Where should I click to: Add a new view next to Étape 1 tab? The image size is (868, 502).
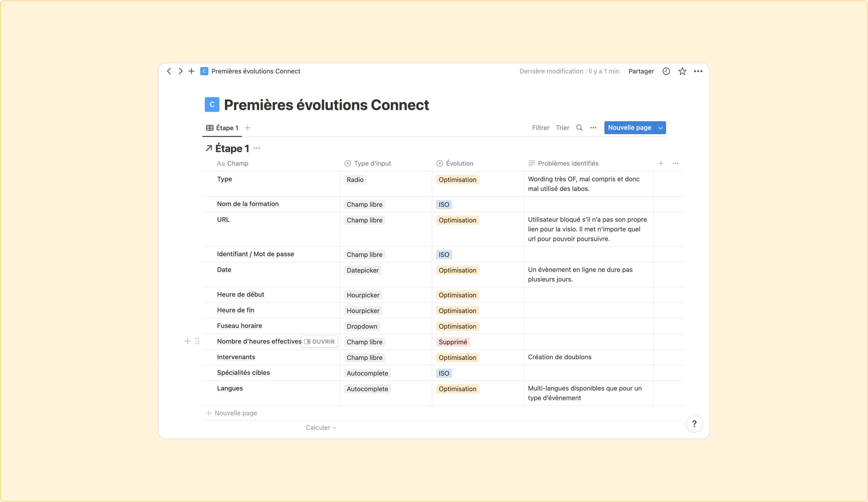247,128
